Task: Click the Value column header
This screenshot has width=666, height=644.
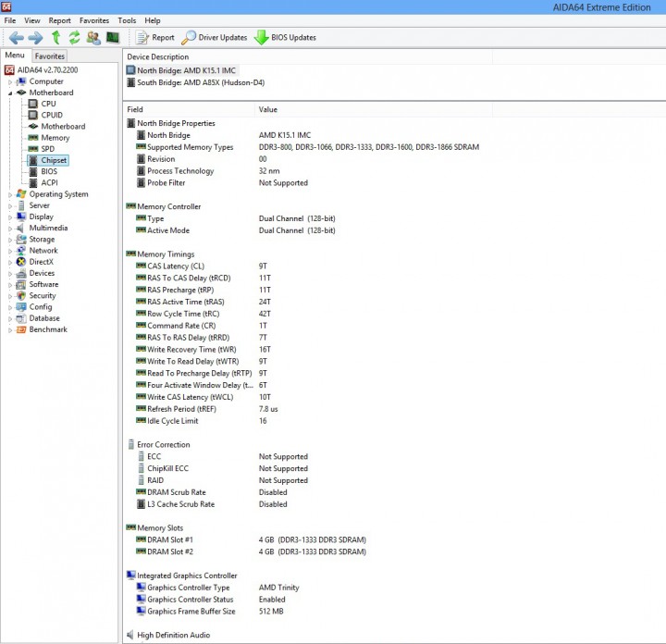Action: (374, 109)
